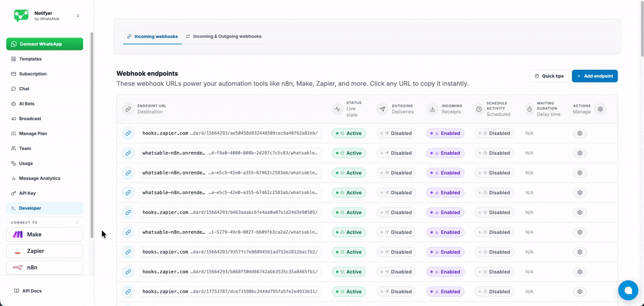Click the link icon beside the 9357fc7e endpoint
This screenshot has width=644, height=306.
pyautogui.click(x=128, y=252)
